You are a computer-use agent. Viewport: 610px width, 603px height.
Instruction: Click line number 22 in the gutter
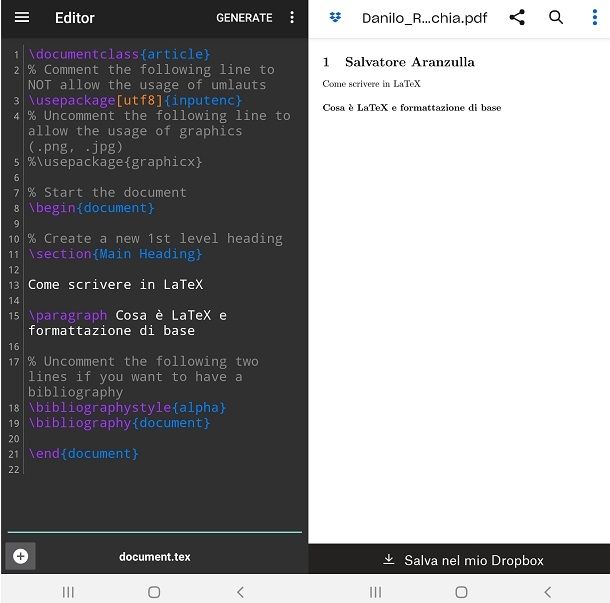click(14, 470)
